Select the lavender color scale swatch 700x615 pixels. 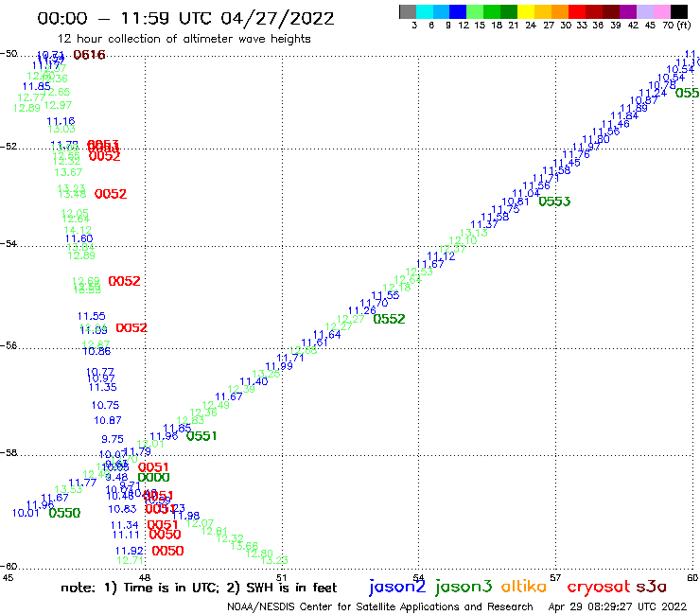(645, 11)
